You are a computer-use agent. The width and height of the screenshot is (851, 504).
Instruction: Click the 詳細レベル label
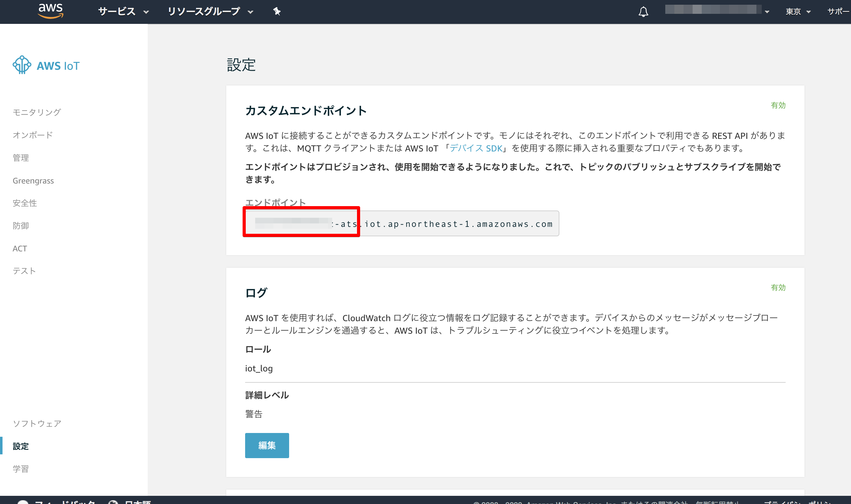[267, 395]
